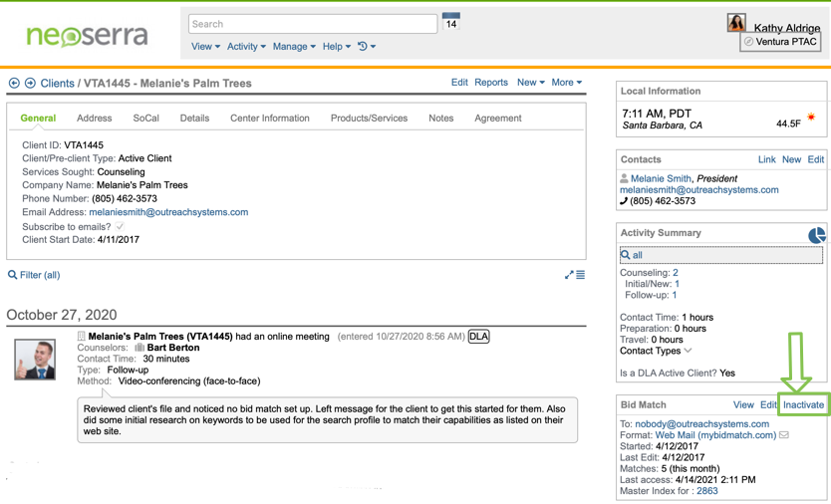Click the DLA badge on the meeting entry
The image size is (831, 504).
[x=479, y=337]
